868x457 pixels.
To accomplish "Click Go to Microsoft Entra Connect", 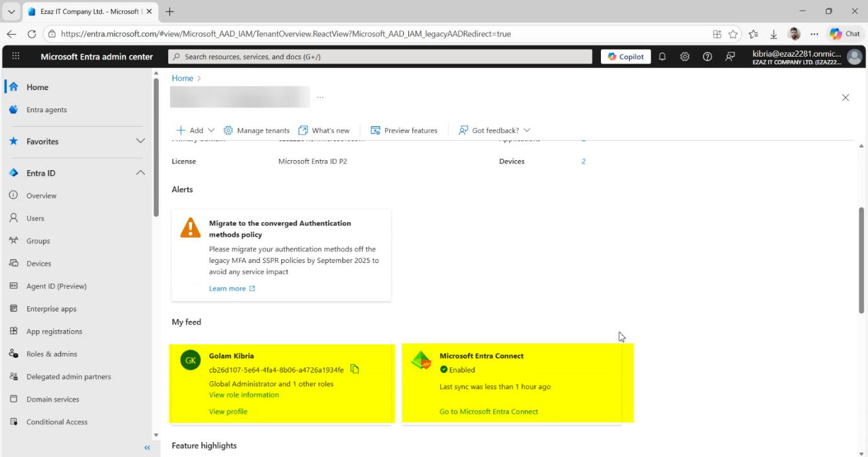I will pos(489,412).
